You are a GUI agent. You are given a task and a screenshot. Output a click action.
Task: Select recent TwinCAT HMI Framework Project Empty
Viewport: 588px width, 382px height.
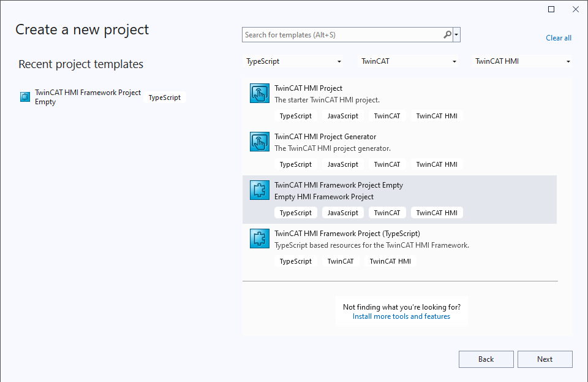point(88,97)
